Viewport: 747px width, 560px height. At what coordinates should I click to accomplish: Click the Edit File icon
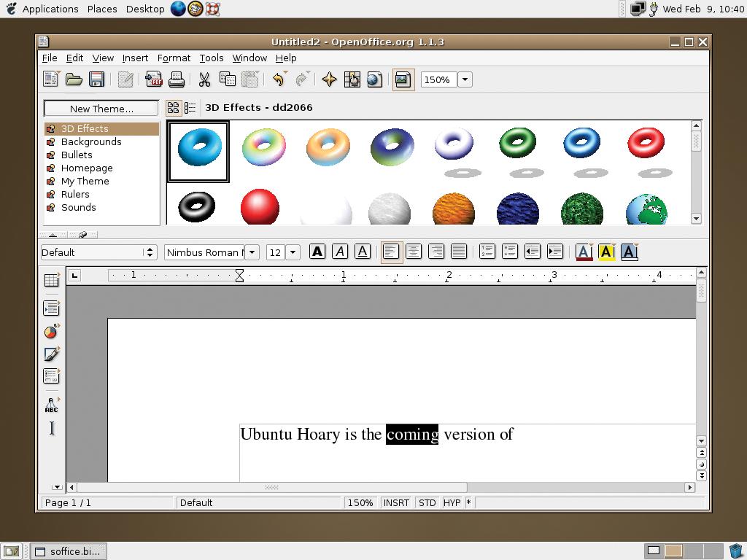pyautogui.click(x=125, y=79)
